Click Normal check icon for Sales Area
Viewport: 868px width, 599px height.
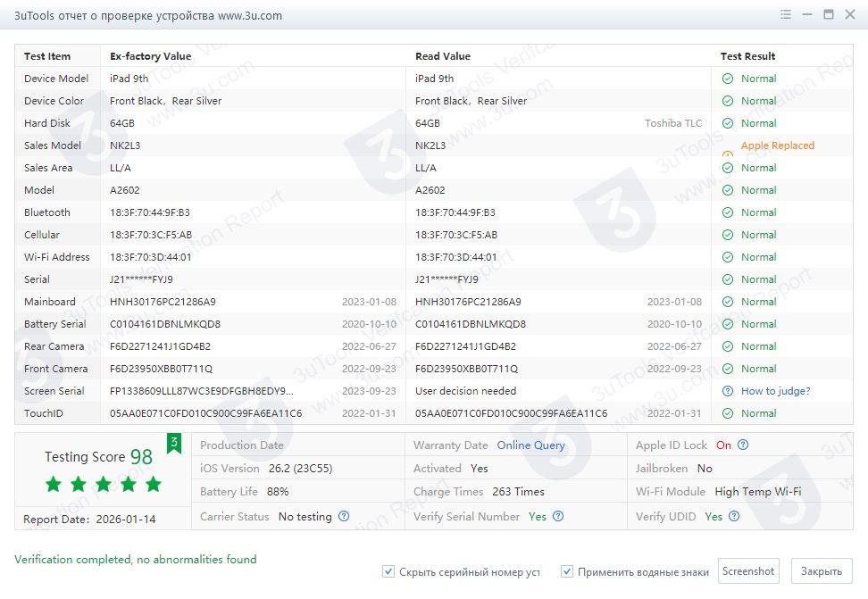click(728, 168)
